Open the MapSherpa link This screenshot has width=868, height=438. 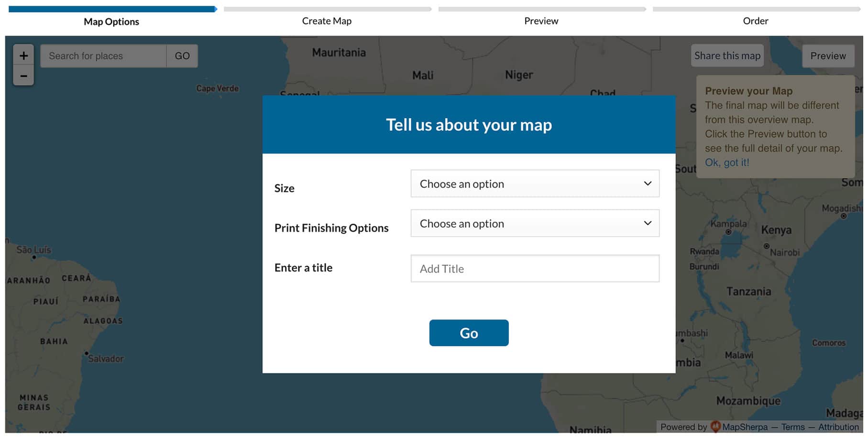745,427
